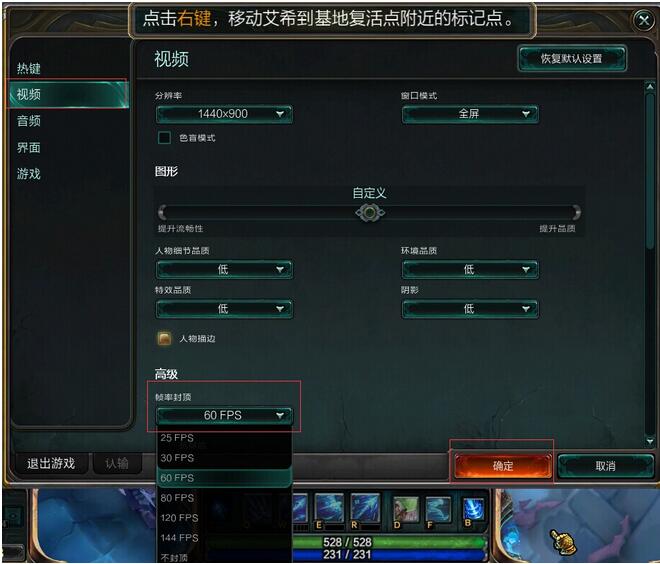
Task: Open the 全屏 window mode dropdown
Action: (470, 114)
